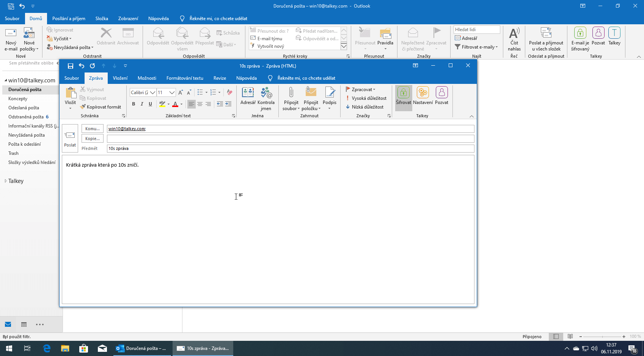
Task: Apply red font color button
Action: pos(175,104)
